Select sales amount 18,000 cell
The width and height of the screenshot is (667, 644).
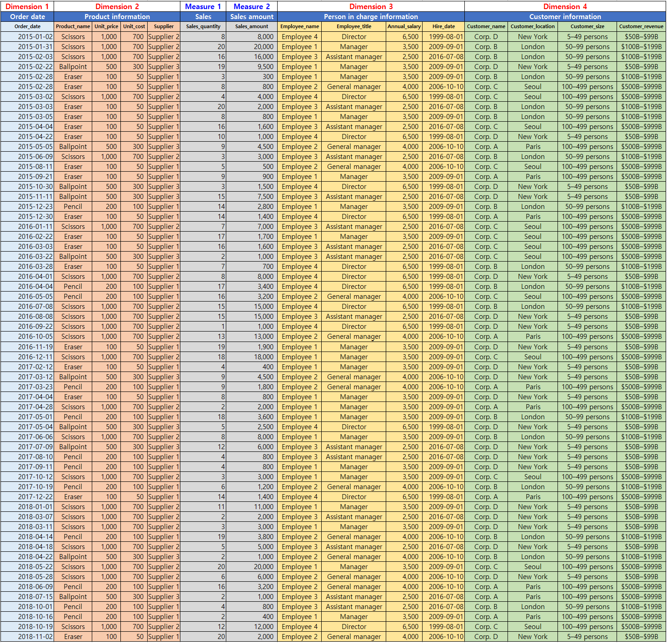pyautogui.click(x=252, y=357)
